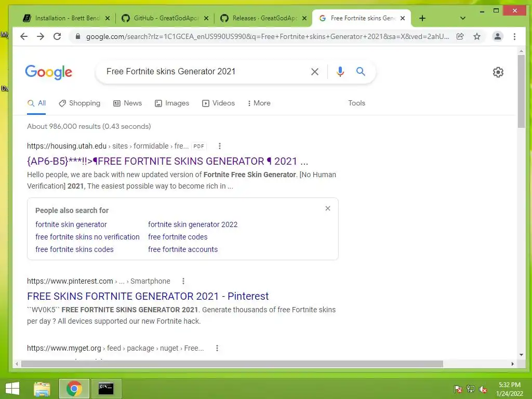Click the scrollbar down arrow
This screenshot has width=532, height=399.
pyautogui.click(x=521, y=355)
